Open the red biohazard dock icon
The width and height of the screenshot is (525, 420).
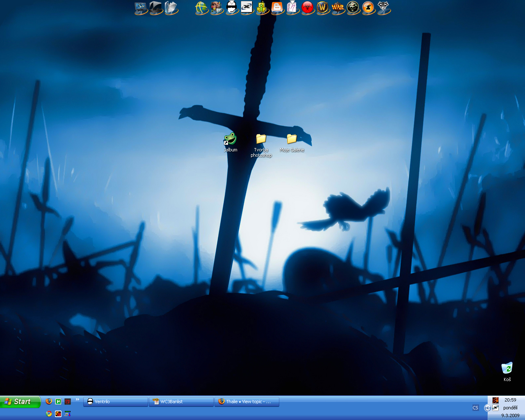[307, 7]
